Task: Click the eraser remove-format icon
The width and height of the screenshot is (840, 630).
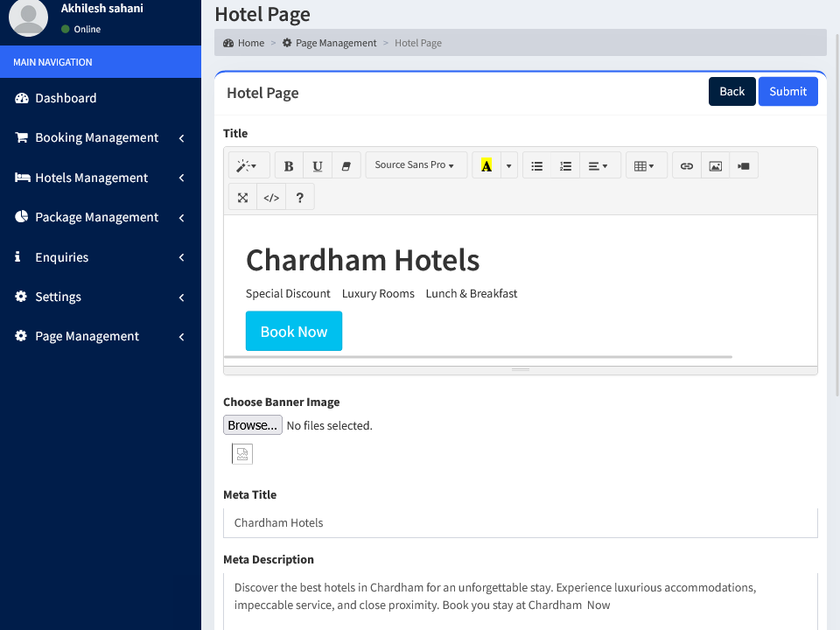Action: [346, 165]
